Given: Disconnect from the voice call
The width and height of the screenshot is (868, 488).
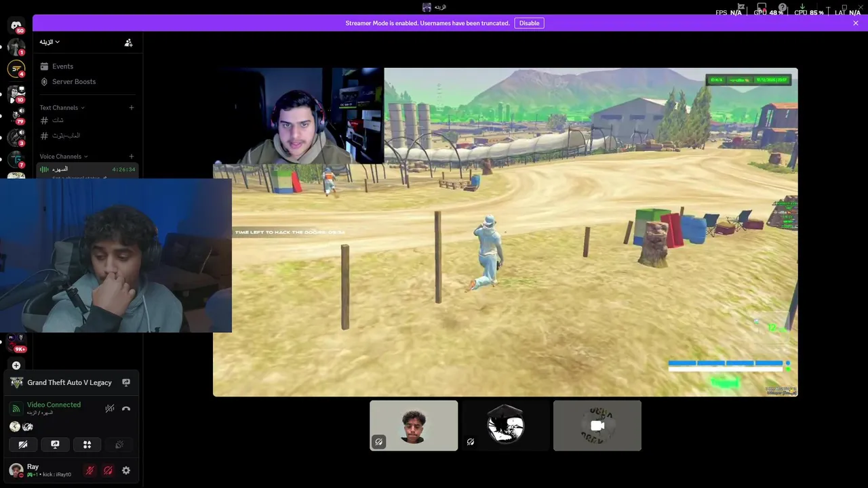Looking at the screenshot, I should (x=126, y=409).
